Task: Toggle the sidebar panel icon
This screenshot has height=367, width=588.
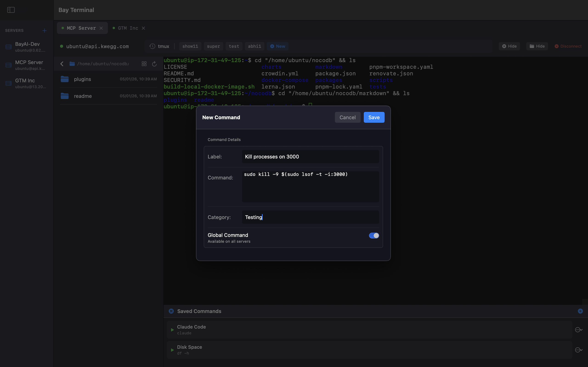Action: coord(11,10)
